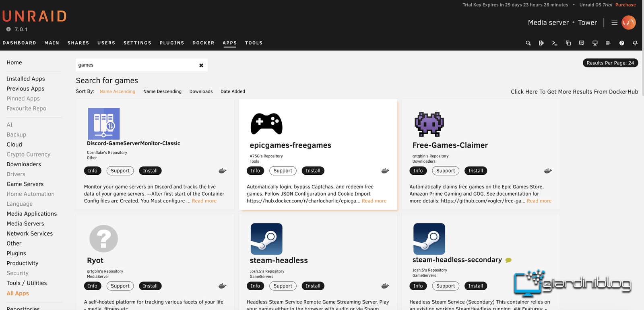The image size is (644, 310).
Task: Click Ryot question mark placeholder icon
Action: (103, 239)
